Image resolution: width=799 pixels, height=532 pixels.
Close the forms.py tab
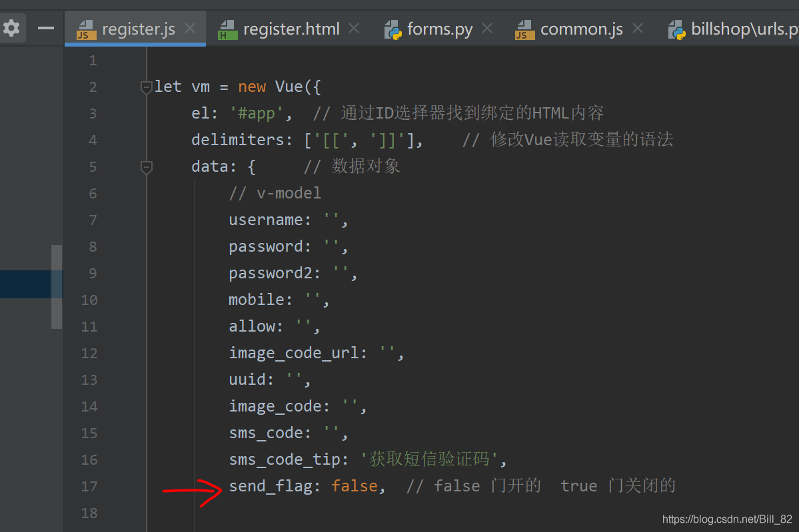pos(487,28)
